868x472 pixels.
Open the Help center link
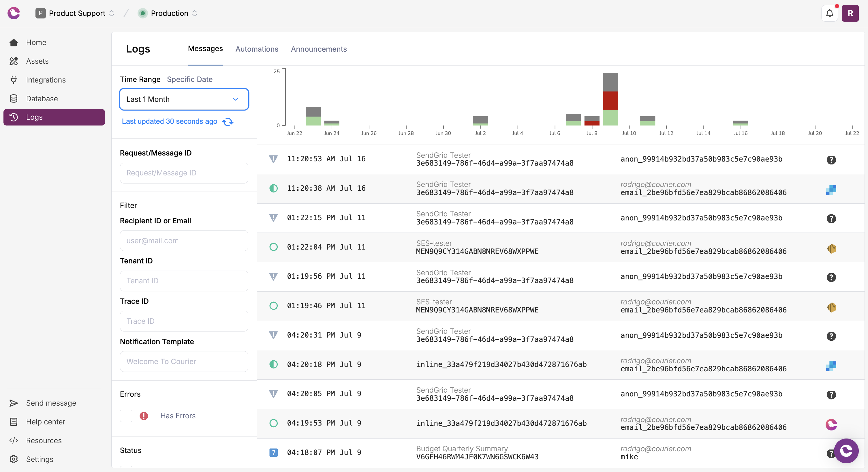pyautogui.click(x=46, y=422)
